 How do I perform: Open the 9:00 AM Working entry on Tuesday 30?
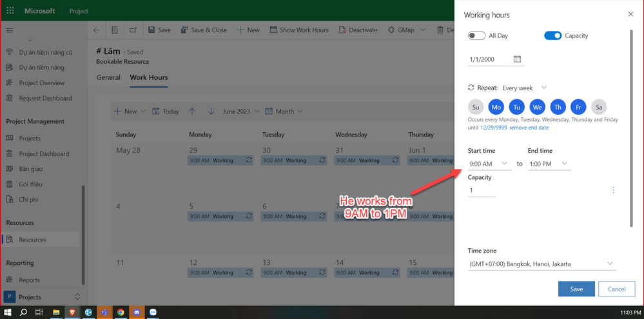[x=294, y=160]
